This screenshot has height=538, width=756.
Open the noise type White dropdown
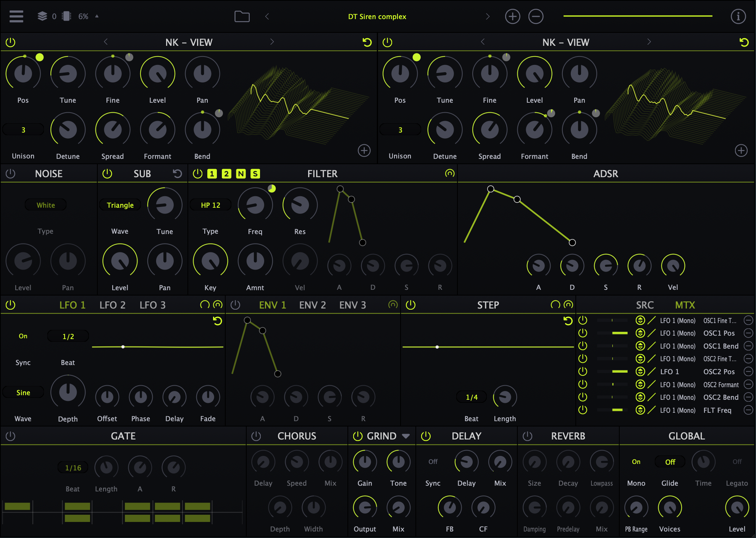45,205
